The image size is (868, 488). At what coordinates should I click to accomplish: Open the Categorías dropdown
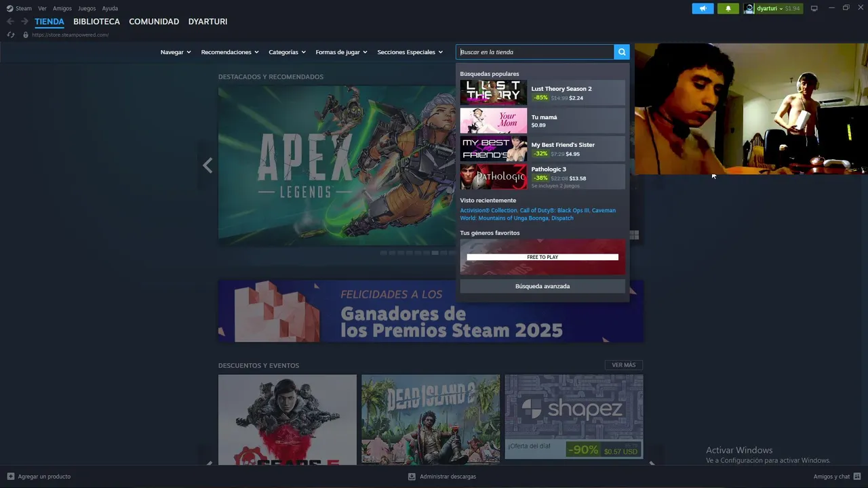[x=287, y=52]
